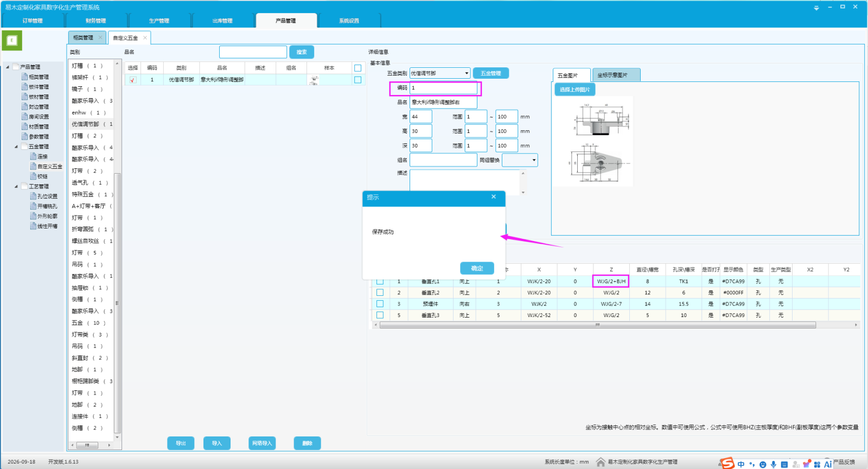Click sample thumbnail in hardware list row
Viewport: 868px width, 469px height.
pos(314,80)
